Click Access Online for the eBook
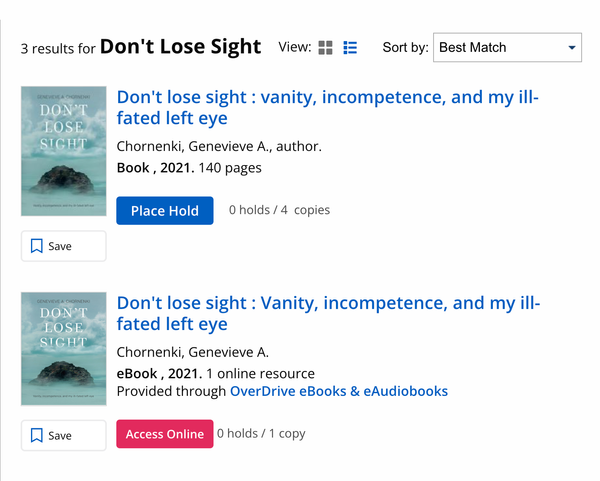The height and width of the screenshot is (481, 600). coord(165,434)
